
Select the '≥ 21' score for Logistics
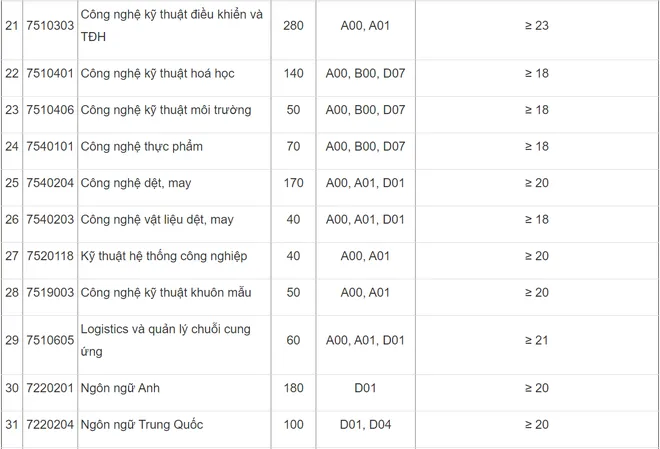(x=537, y=340)
